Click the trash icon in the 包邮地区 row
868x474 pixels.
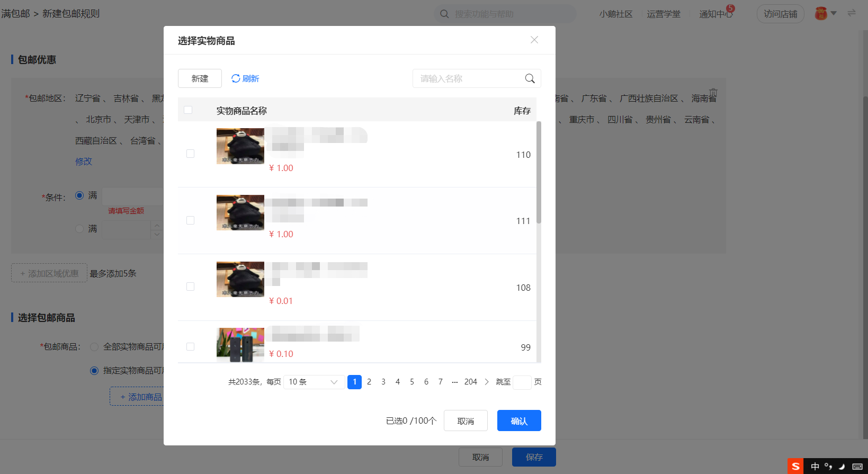713,93
